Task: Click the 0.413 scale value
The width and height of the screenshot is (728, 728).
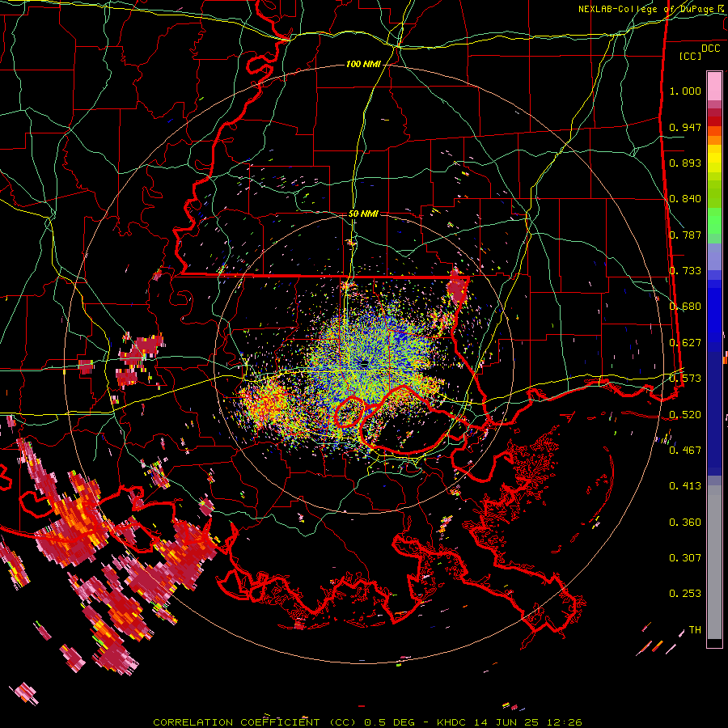Action: click(685, 486)
